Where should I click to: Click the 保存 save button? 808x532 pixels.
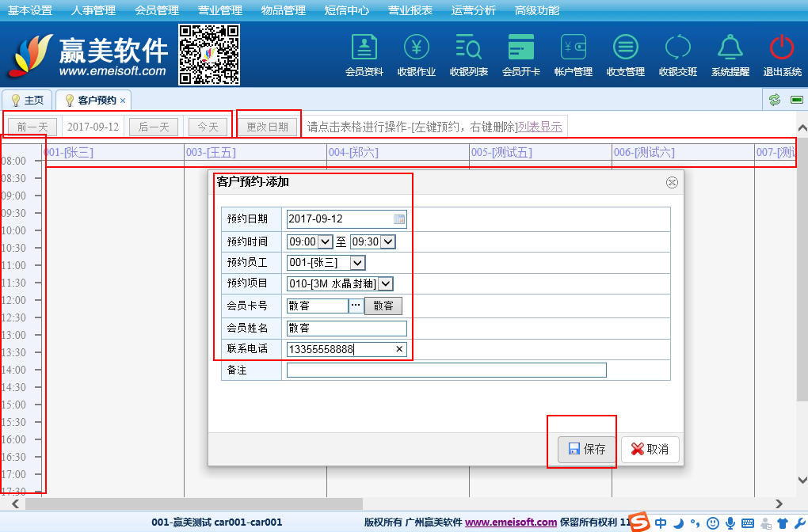(587, 450)
